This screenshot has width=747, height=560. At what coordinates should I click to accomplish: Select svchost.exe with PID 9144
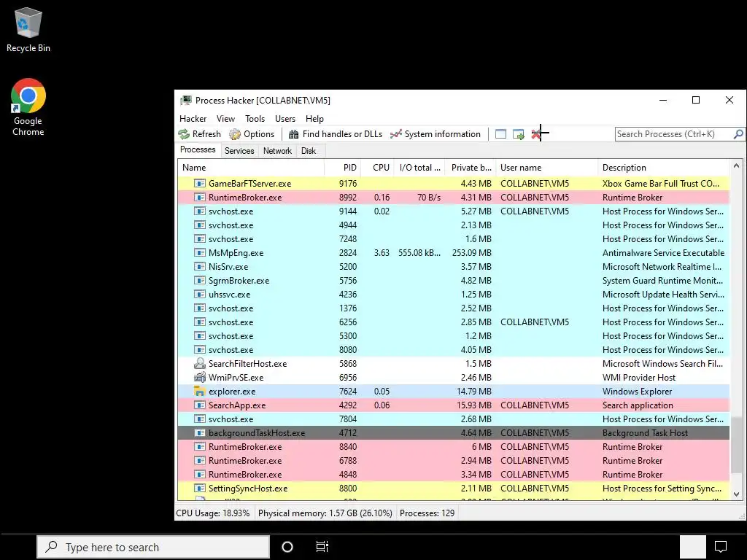pos(453,211)
